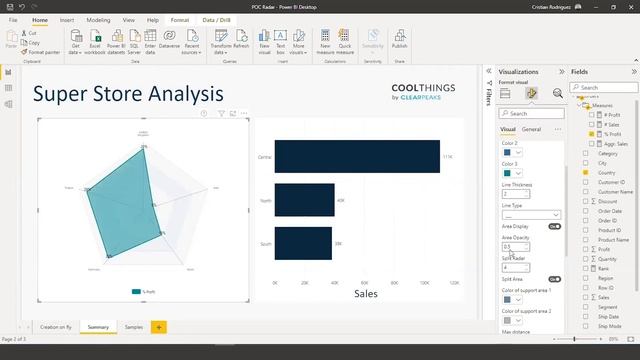Uncheck the % Profit measure
The height and width of the screenshot is (360, 640).
[591, 134]
